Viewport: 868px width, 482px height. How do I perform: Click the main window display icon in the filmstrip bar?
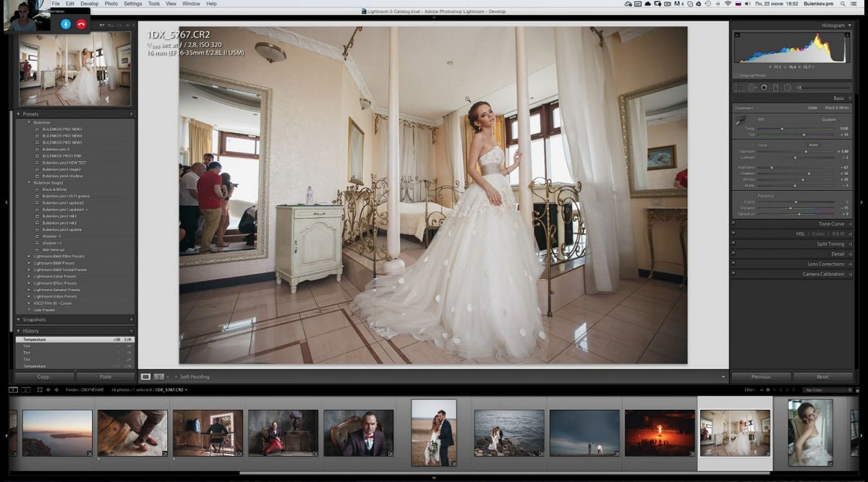point(13,390)
